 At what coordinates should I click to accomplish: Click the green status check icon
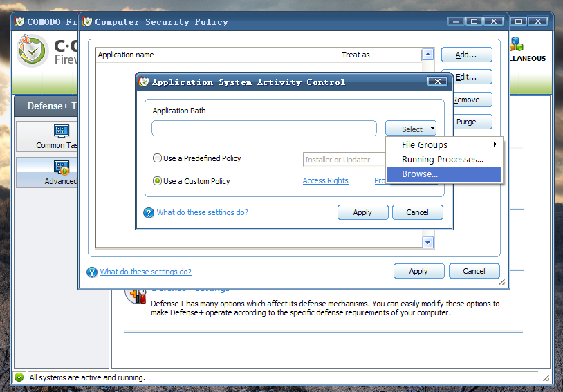pos(19,377)
